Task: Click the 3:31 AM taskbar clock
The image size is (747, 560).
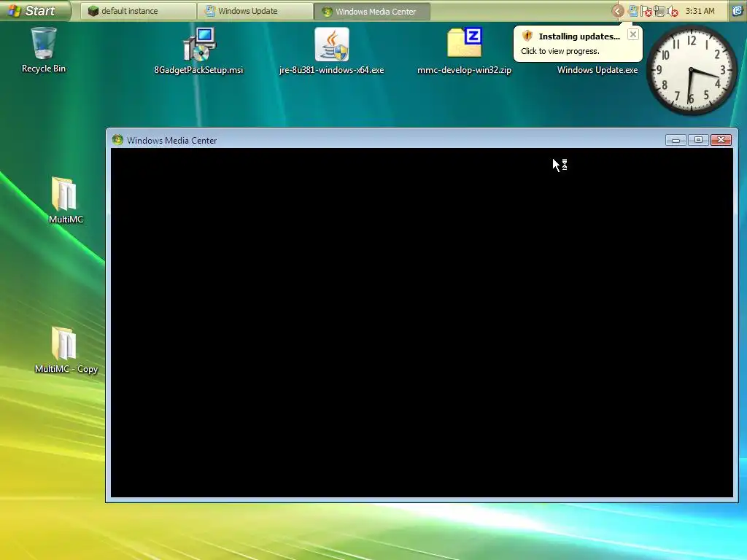Action: (x=700, y=11)
